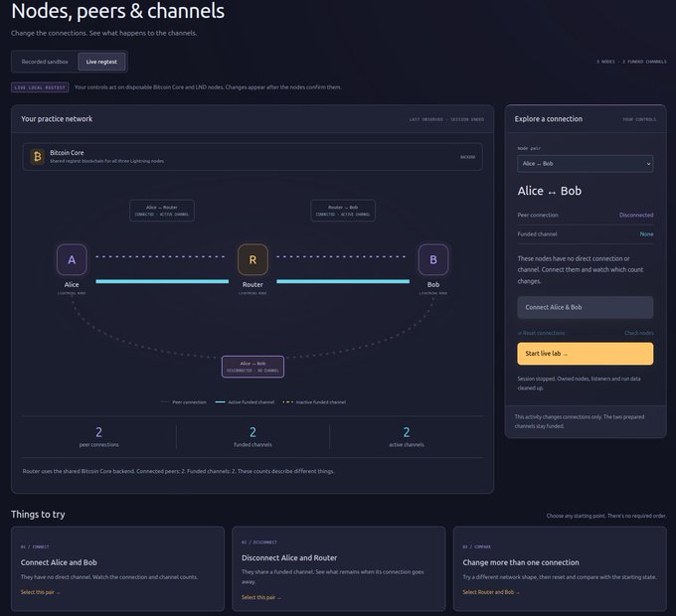Click Select this pair under Disconnect Alice and Router
The image size is (676, 616).
[x=261, y=597]
